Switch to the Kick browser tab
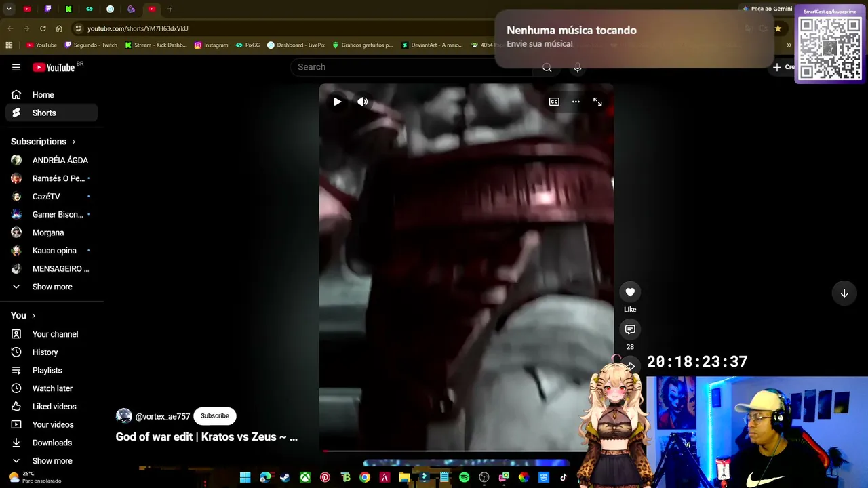Image resolution: width=868 pixels, height=488 pixels. click(68, 9)
